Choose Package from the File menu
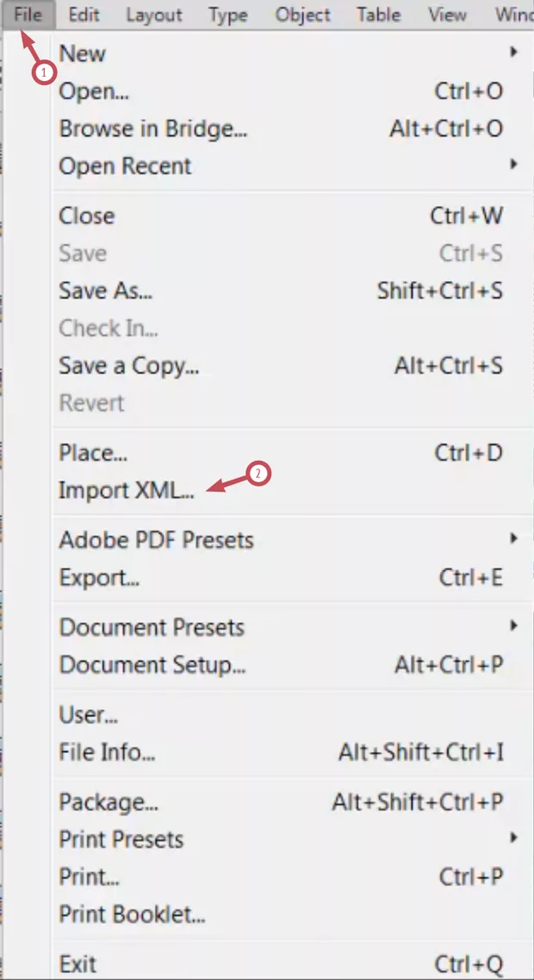This screenshot has width=534, height=980. click(x=109, y=802)
